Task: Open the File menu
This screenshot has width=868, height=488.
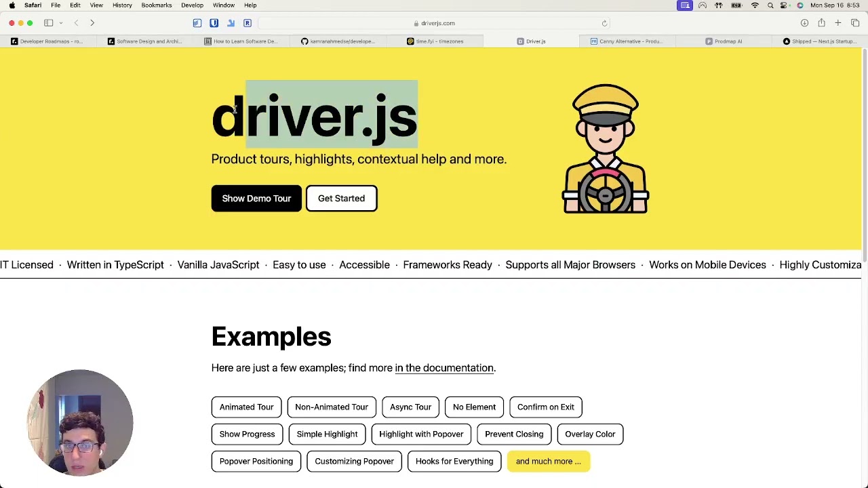Action: 56,5
